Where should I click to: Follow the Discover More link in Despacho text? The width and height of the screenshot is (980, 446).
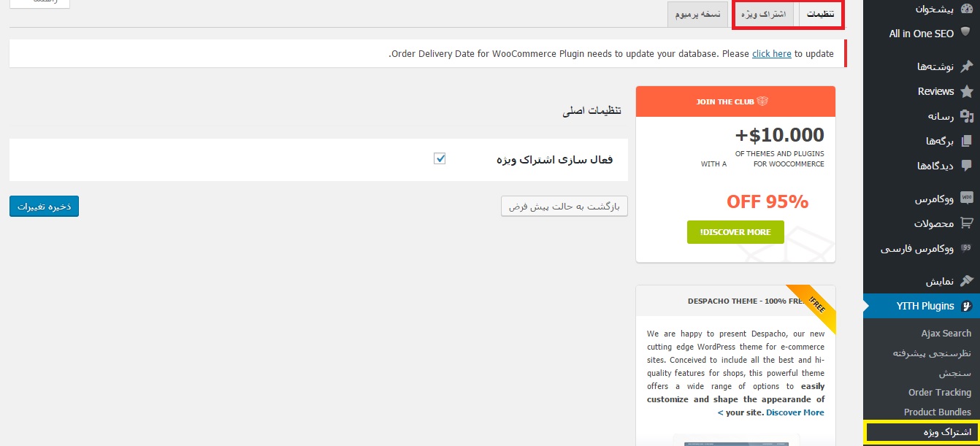(795, 412)
